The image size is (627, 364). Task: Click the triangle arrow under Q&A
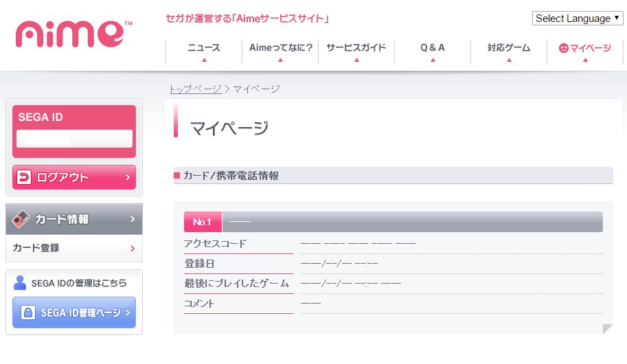pos(433,60)
